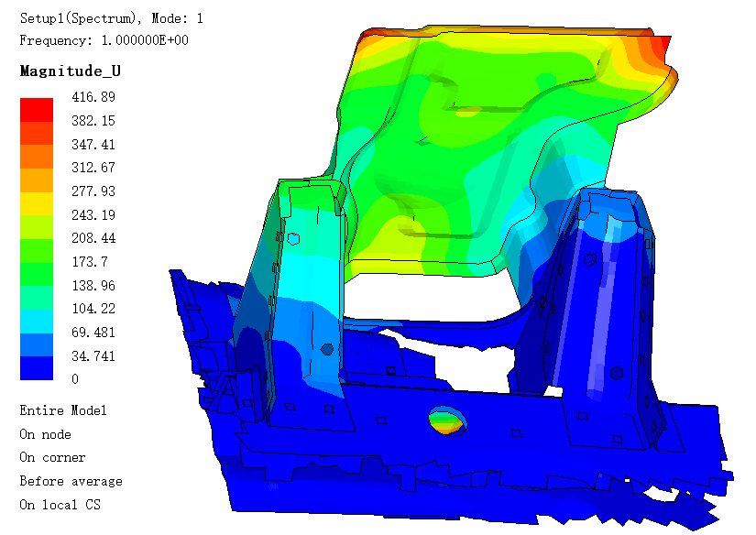Screen dimensions: 756x535
Task: Click the red 416.89 legend color band
Action: coord(37,109)
